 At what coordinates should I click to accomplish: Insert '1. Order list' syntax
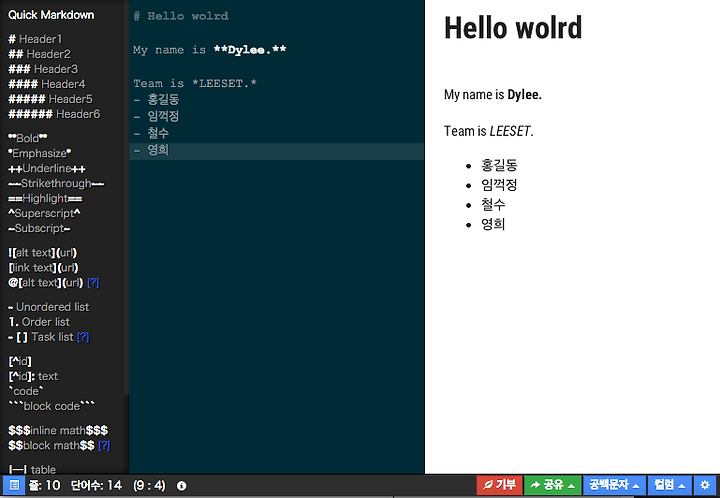[x=39, y=322]
